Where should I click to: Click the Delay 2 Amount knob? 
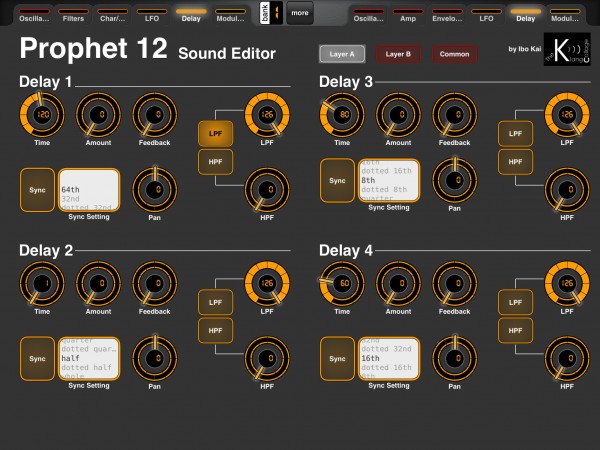98,283
